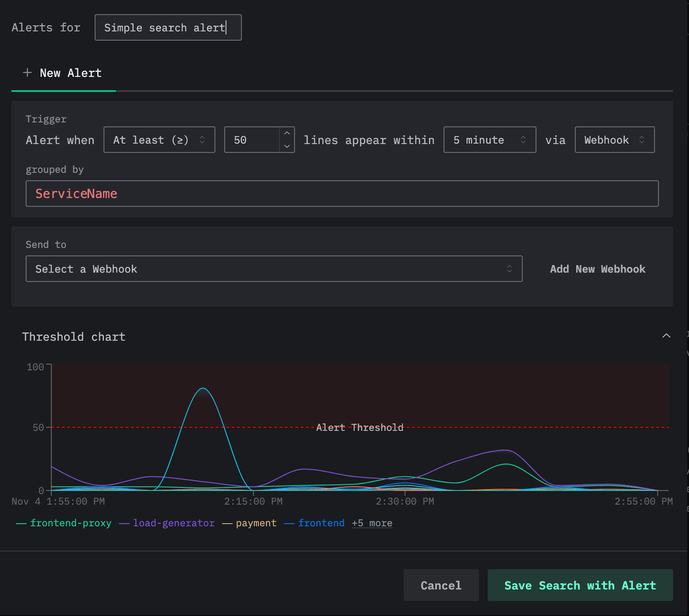
Task: Click the threshold number field showing 50
Action: pyautogui.click(x=251, y=140)
